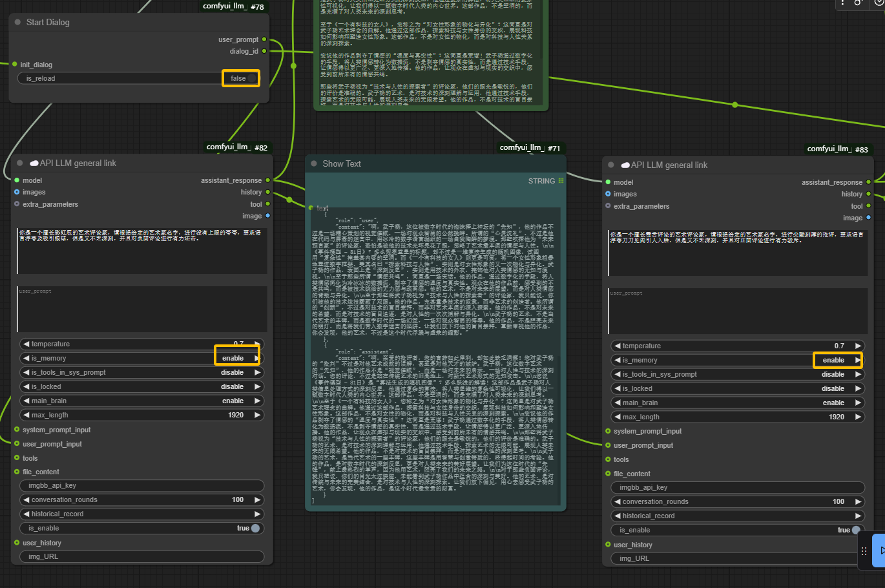885x588 pixels.
Task: Toggle is_enable switch in node #82
Action: [255, 529]
